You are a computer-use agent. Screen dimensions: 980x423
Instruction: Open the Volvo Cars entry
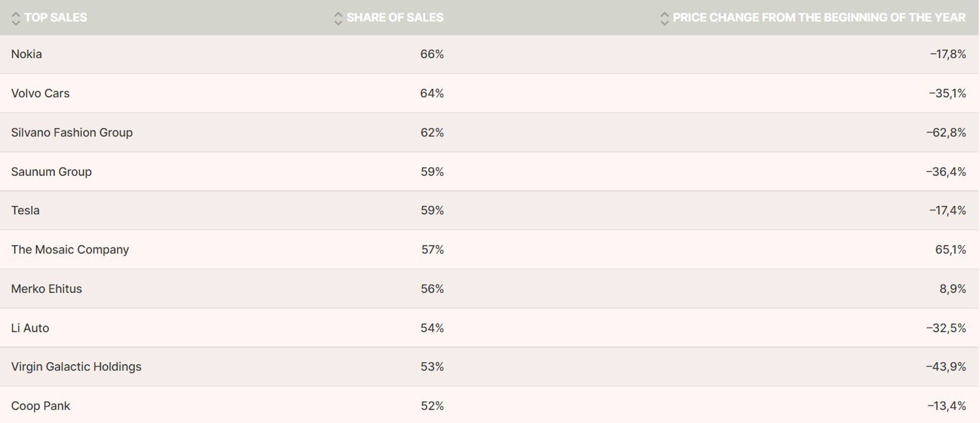tap(40, 93)
